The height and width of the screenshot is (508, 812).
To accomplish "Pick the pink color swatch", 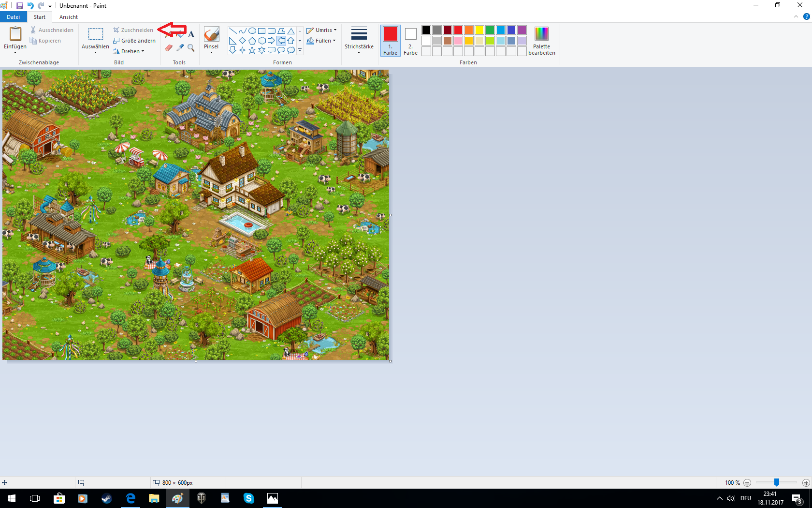I will [x=458, y=41].
